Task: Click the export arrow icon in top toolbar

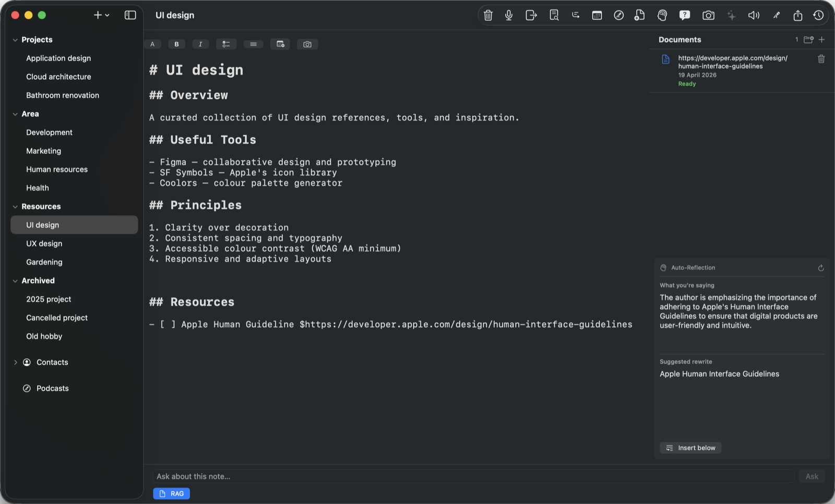Action: tap(531, 15)
